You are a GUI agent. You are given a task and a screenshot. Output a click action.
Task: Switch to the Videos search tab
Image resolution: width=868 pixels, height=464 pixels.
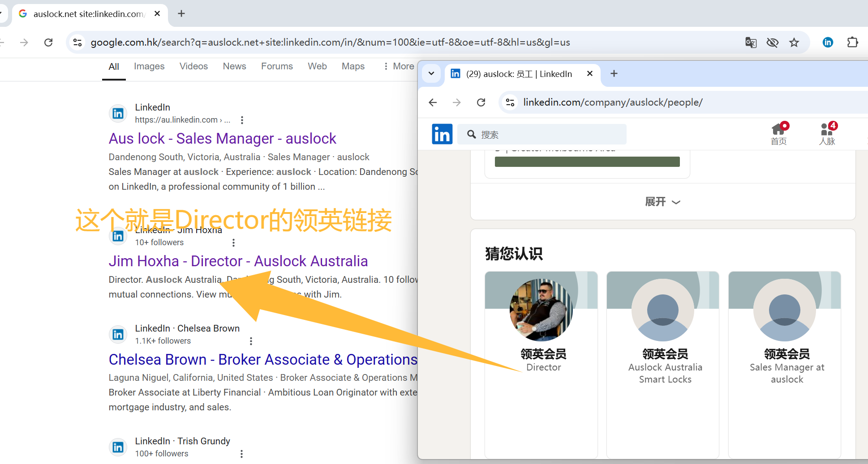[x=193, y=66]
